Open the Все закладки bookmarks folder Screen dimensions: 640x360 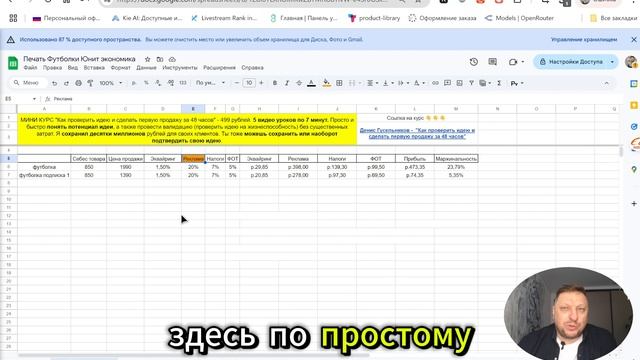click(613, 18)
